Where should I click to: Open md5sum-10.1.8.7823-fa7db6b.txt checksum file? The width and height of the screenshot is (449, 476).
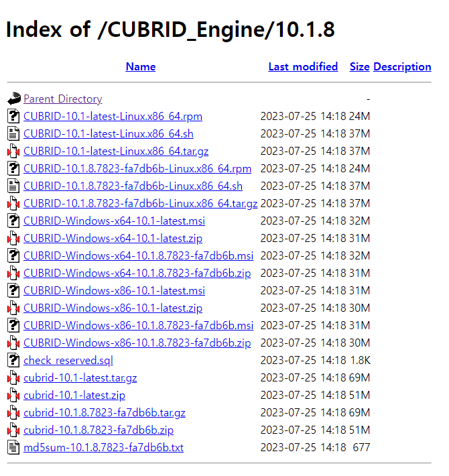104,447
